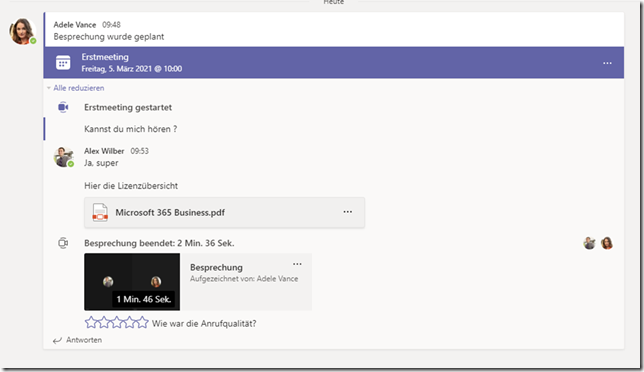Open the Erstmeeting meeting title in the banner
Image resolution: width=644 pixels, height=372 pixels.
coord(105,57)
